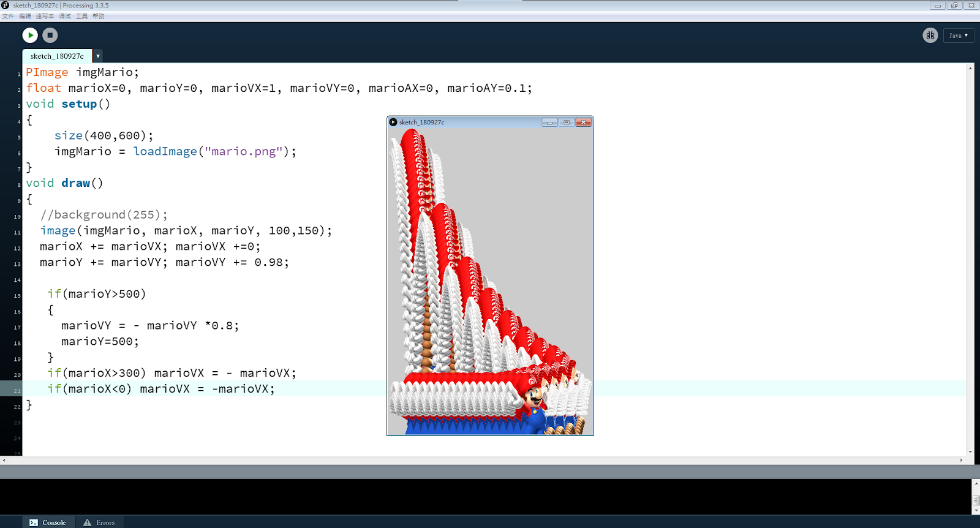This screenshot has height=528, width=980.
Task: Click left arrow of editor horizontal scrollbar
Action: 4,460
